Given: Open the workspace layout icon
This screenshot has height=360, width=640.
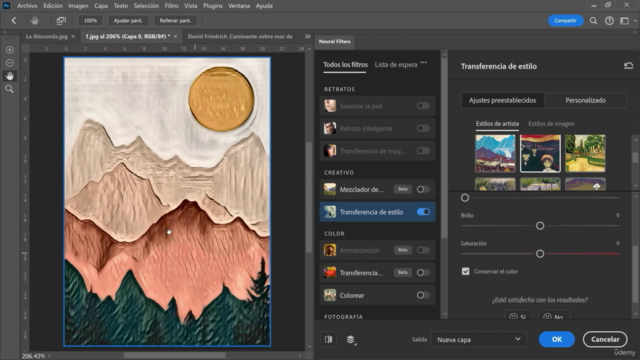Looking at the screenshot, I should 624,21.
